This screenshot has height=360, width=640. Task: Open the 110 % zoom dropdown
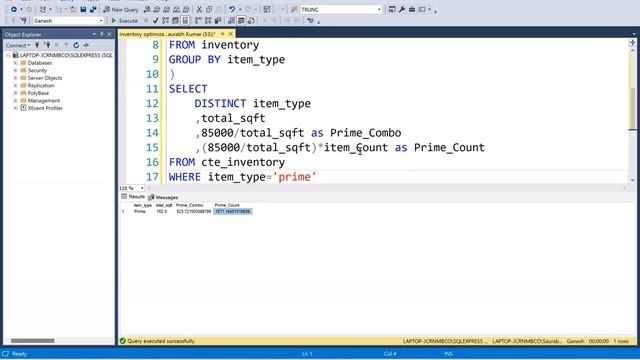point(142,188)
